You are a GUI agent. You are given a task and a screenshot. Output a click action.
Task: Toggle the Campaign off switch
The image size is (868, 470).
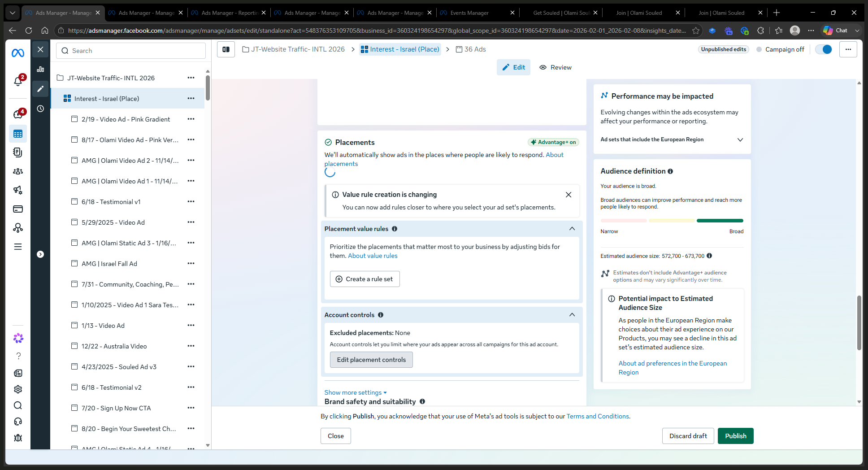click(x=824, y=49)
